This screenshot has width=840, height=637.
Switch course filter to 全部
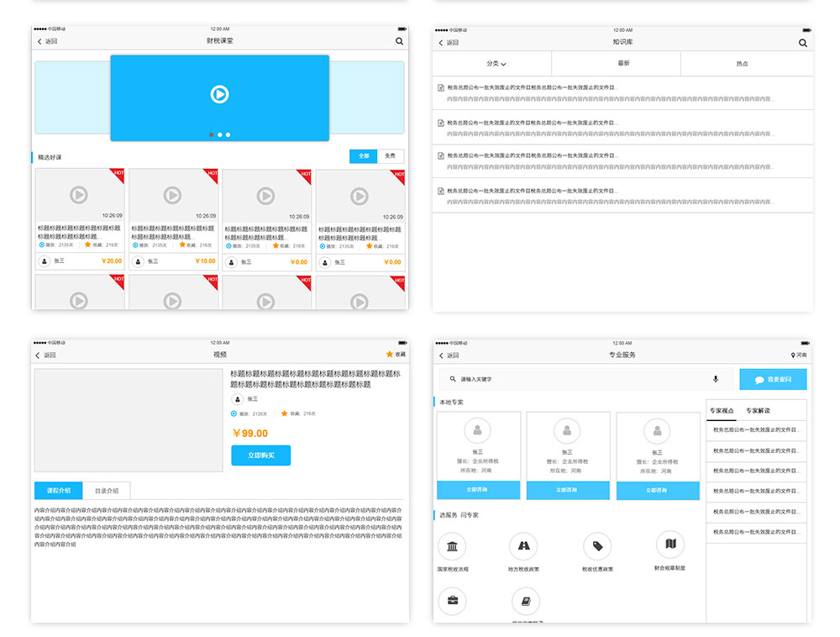tap(363, 156)
